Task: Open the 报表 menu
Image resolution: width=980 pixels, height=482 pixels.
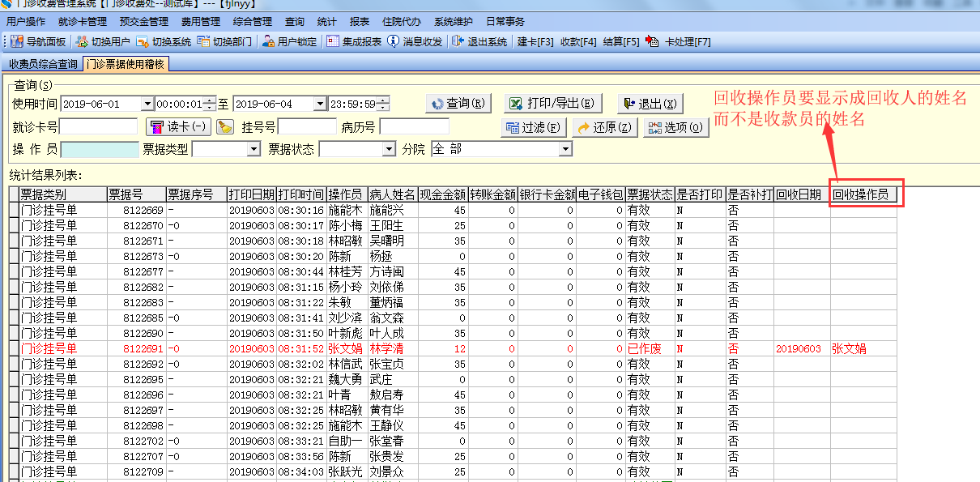Action: pyautogui.click(x=359, y=22)
